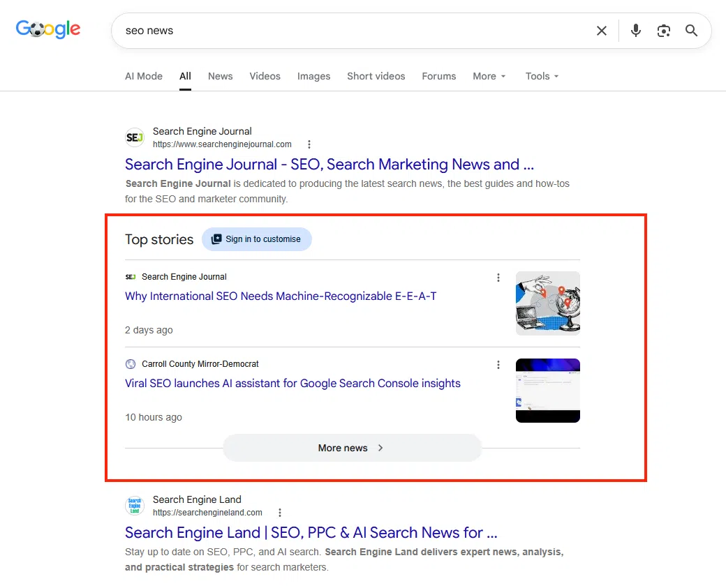Click the 'Top stories' heading

(x=159, y=239)
